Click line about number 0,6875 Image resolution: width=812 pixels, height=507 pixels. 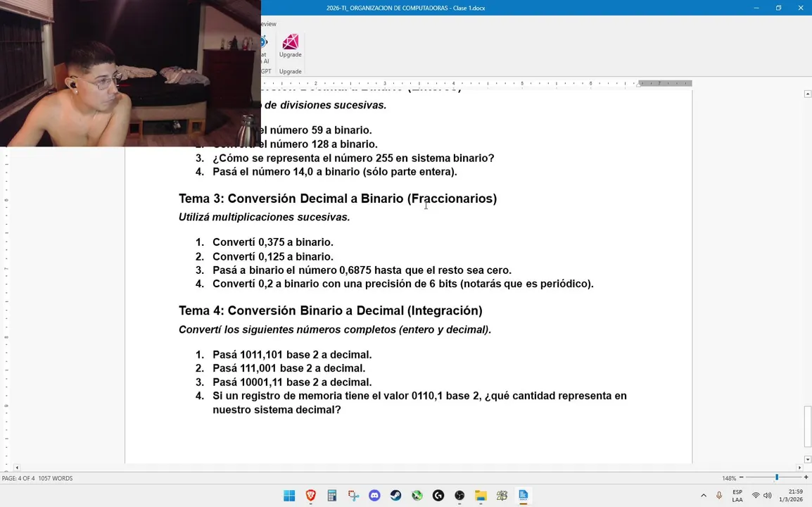click(x=362, y=270)
